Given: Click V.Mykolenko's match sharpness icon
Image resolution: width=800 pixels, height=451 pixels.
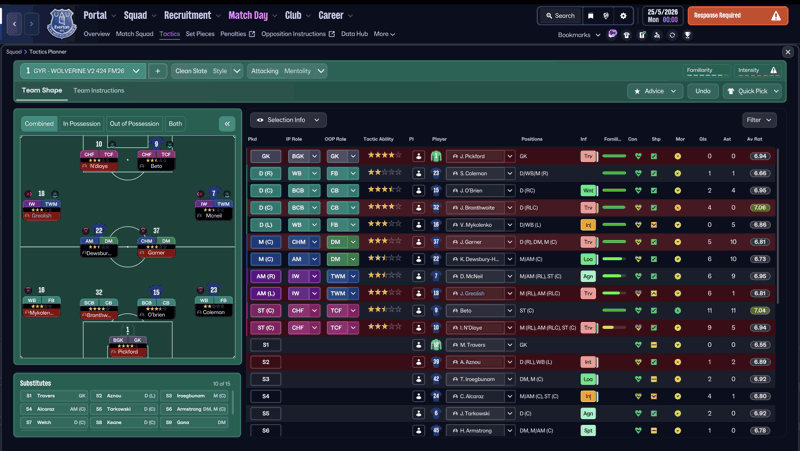Looking at the screenshot, I should (x=654, y=225).
